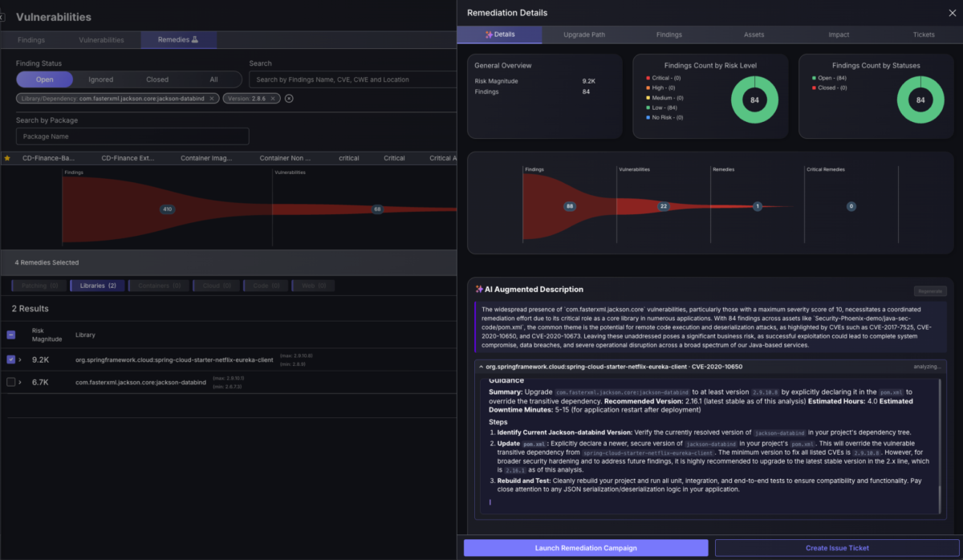Filter by Web (0) category
The width and height of the screenshot is (963, 560).
[314, 286]
